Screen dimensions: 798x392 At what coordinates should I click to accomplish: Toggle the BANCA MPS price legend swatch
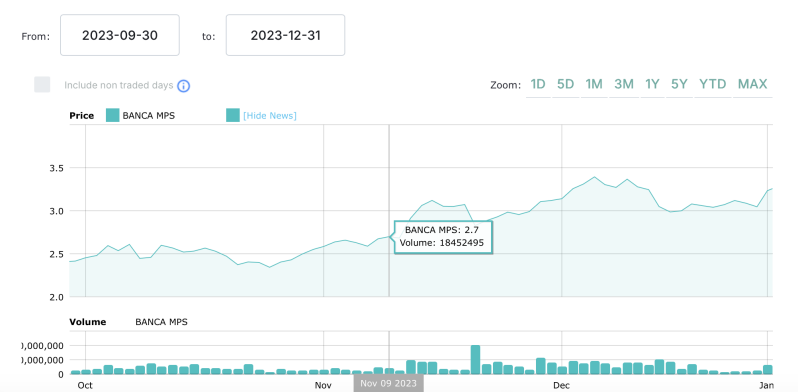[x=112, y=116]
